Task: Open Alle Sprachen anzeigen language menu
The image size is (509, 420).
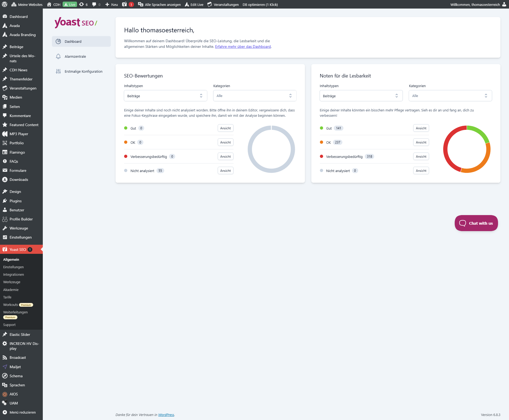Action: pos(159,5)
